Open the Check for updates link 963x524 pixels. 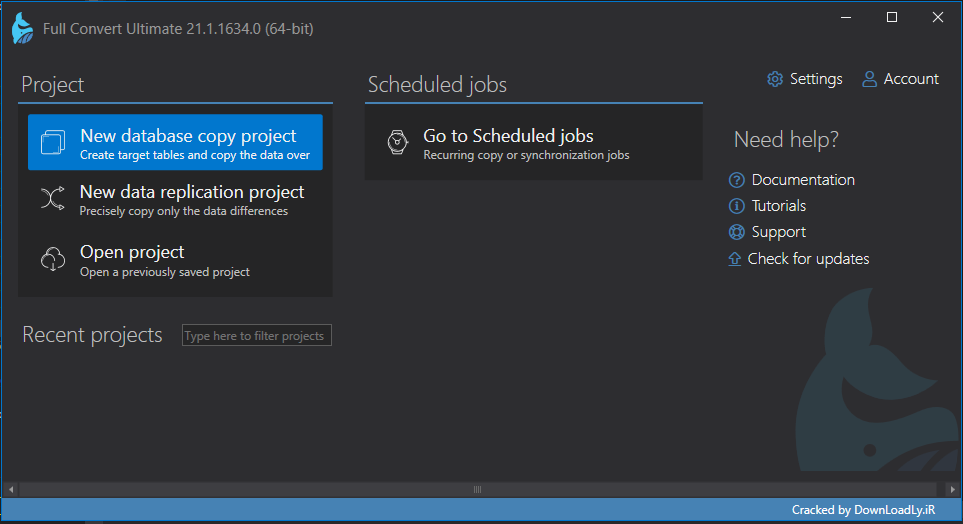(808, 259)
